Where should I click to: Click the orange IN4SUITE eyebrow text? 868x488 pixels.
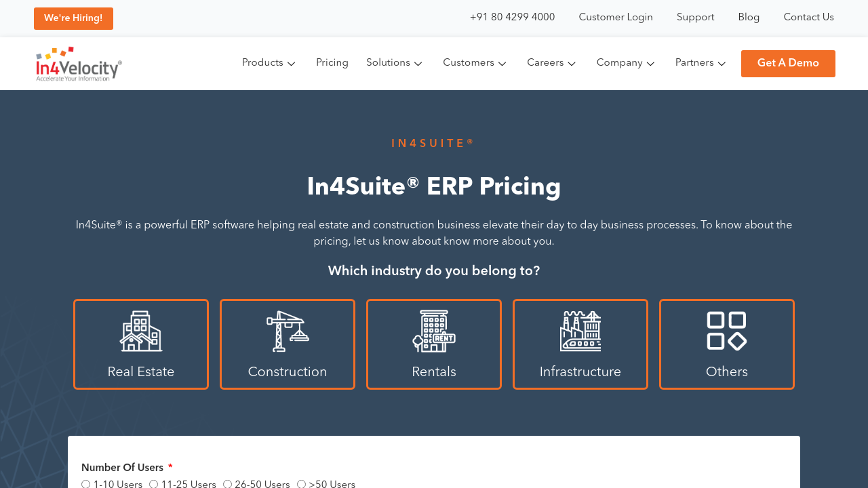(x=434, y=144)
